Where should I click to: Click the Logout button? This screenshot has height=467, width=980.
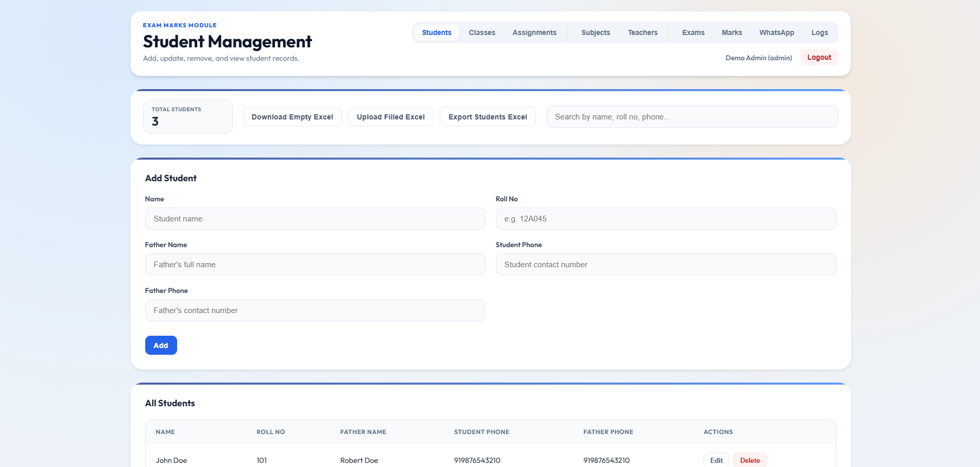[819, 57]
